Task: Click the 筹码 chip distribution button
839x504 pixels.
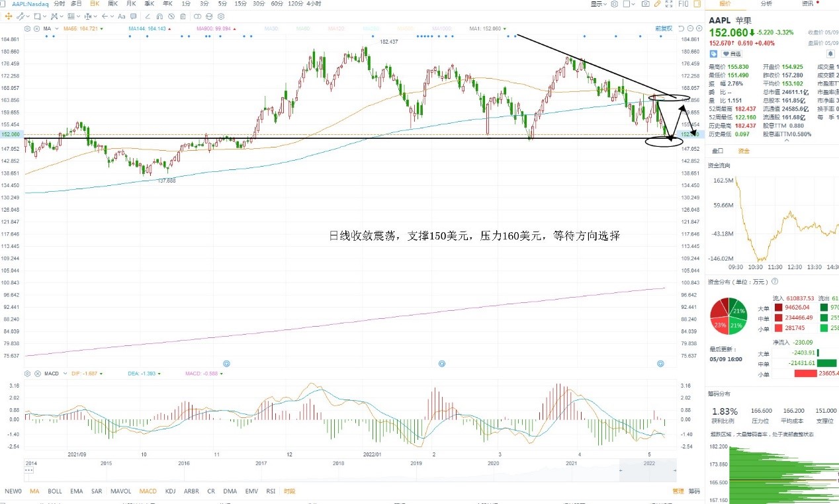Action: (694, 491)
